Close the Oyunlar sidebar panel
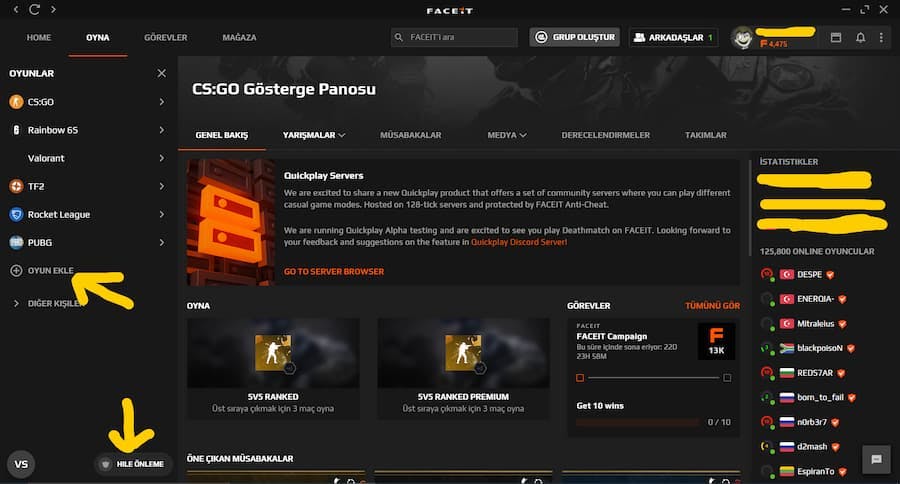This screenshot has width=900, height=484. coord(161,73)
